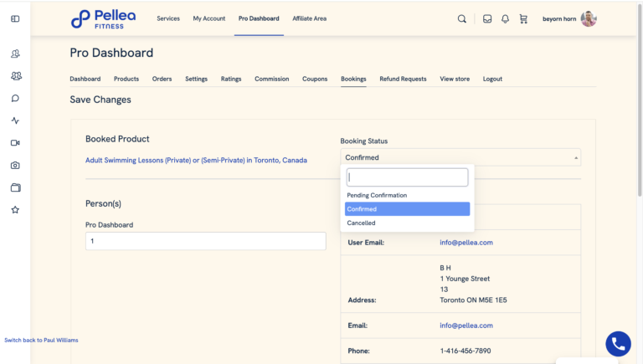Screen dimensions: 643x364
Task: Open the beyorn horn username menu
Action: point(559,19)
